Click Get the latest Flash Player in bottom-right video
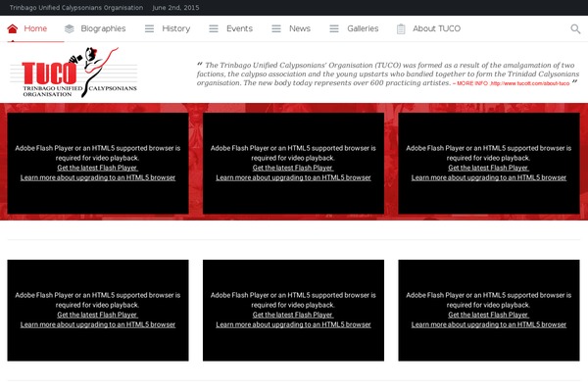588x392 pixels. [x=488, y=315]
